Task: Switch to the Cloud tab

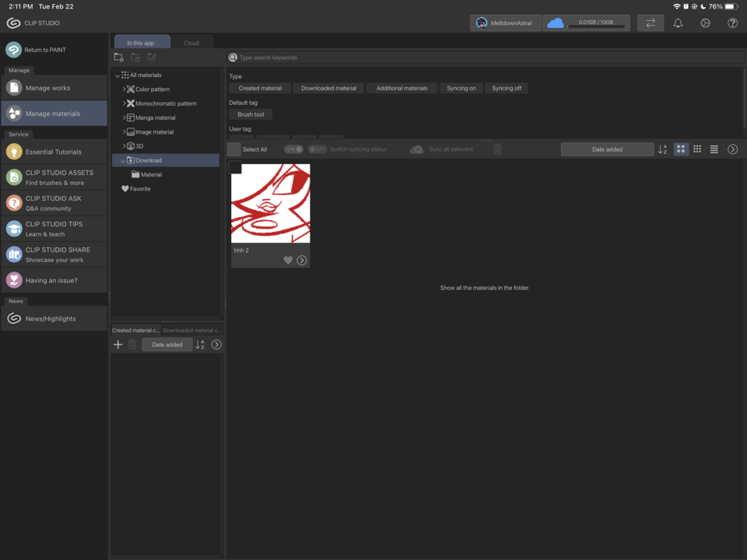Action: coord(191,42)
